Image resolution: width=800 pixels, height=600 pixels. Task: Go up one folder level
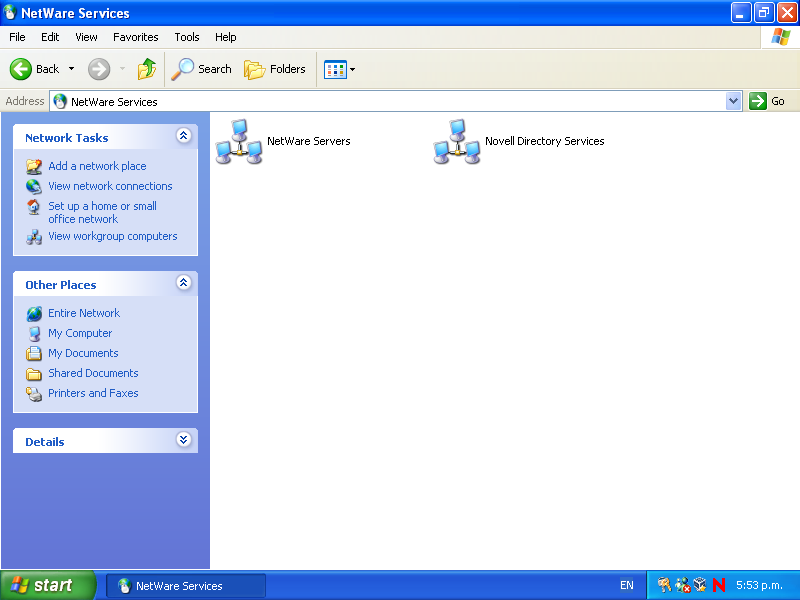(147, 69)
